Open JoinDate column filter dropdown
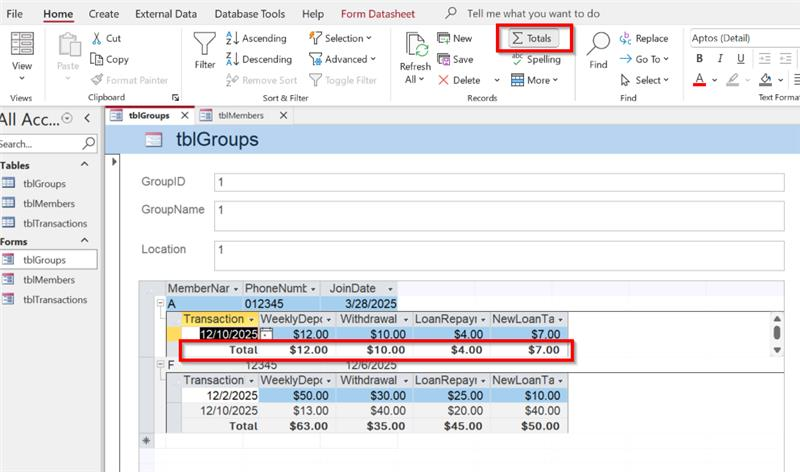 tap(390, 289)
